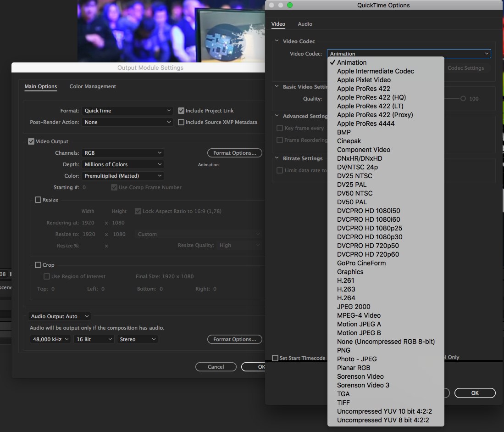Choose None (Uncompressed RGB 8-bit)

(386, 342)
